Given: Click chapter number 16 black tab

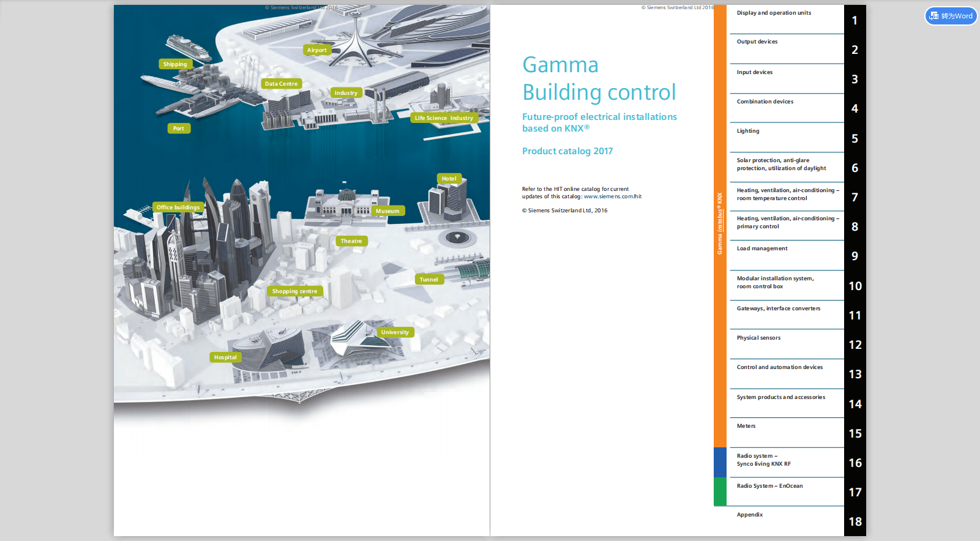Looking at the screenshot, I should (855, 463).
